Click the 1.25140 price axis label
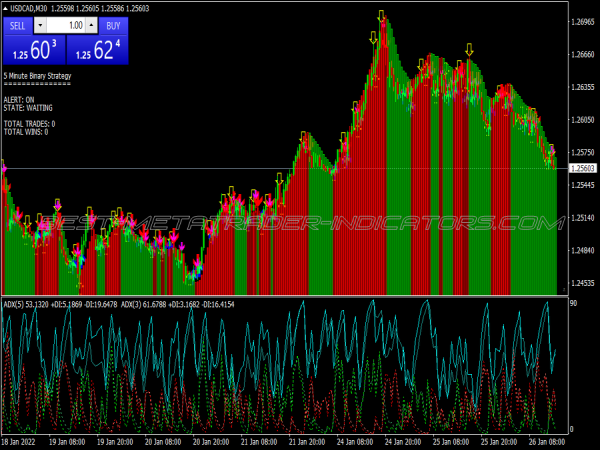Viewport: 600px width, 450px height. point(583,218)
